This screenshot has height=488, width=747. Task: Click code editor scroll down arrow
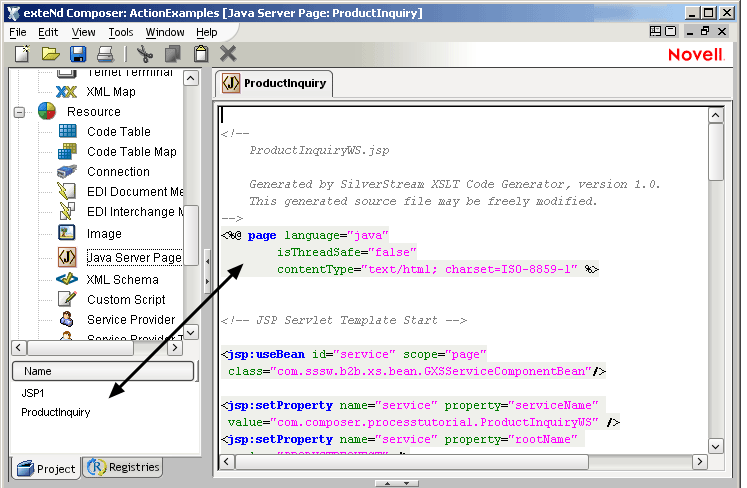pos(716,447)
